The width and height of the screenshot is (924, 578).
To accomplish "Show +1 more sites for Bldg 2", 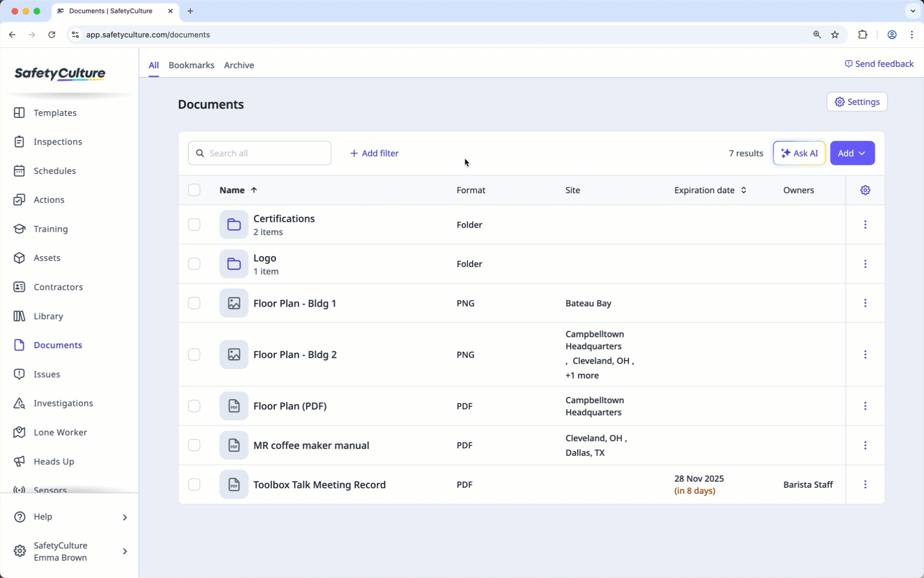I will coord(582,375).
